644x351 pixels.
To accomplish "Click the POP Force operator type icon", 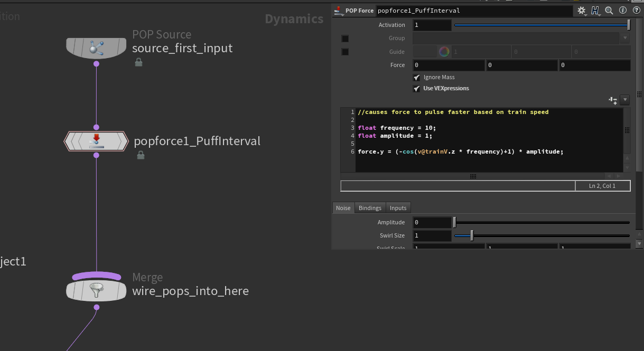I will tap(338, 11).
